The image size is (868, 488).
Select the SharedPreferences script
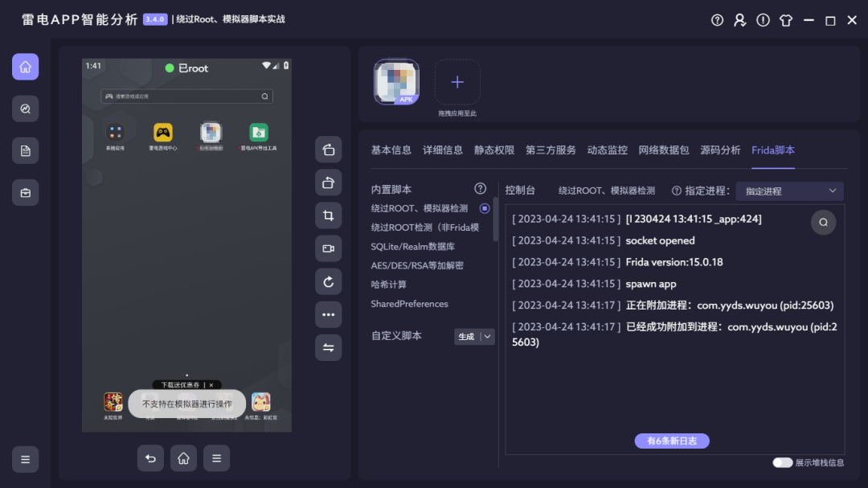[409, 304]
